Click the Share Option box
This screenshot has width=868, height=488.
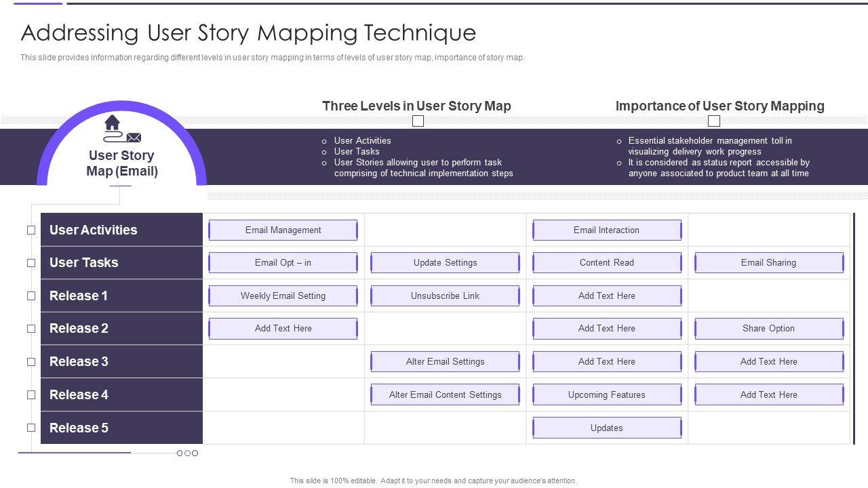click(768, 329)
